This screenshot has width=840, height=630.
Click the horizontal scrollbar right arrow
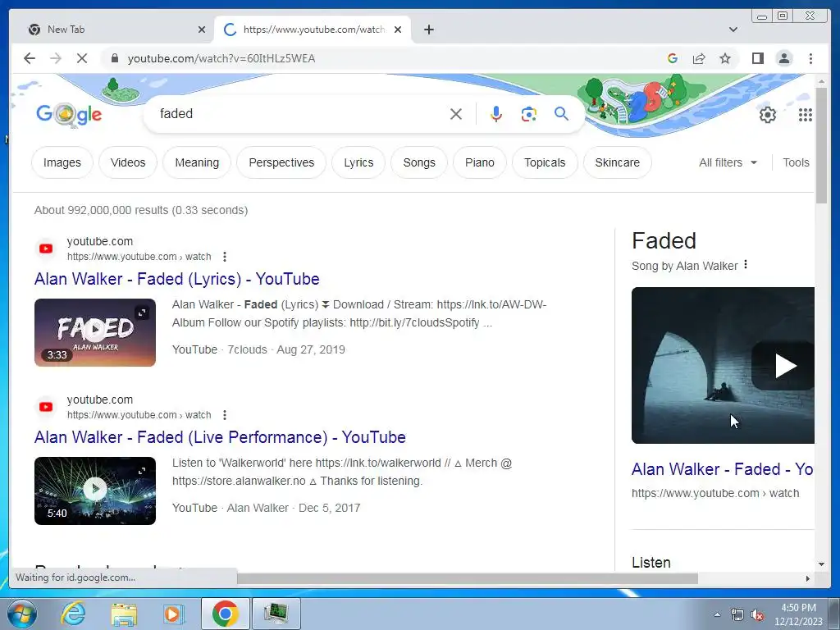tap(808, 578)
